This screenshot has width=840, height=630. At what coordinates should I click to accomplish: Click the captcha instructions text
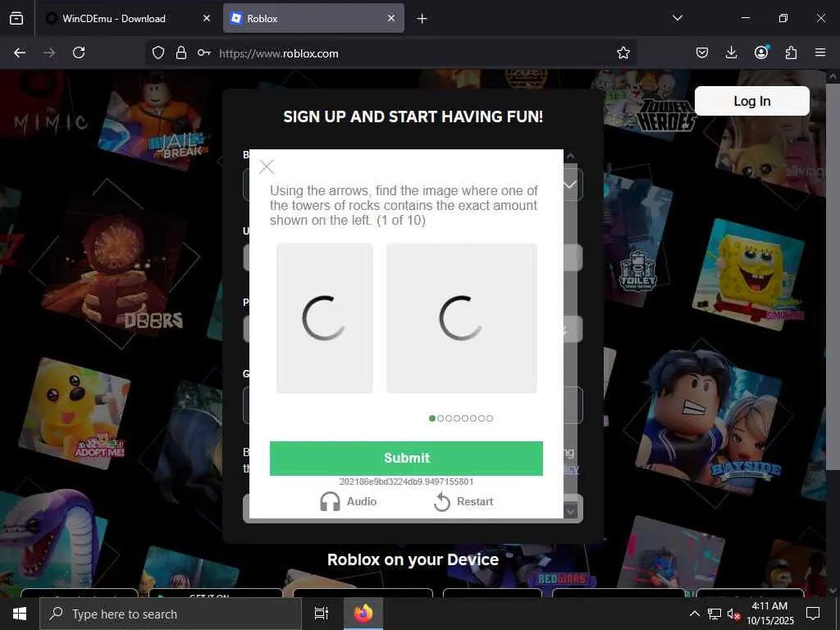(404, 206)
